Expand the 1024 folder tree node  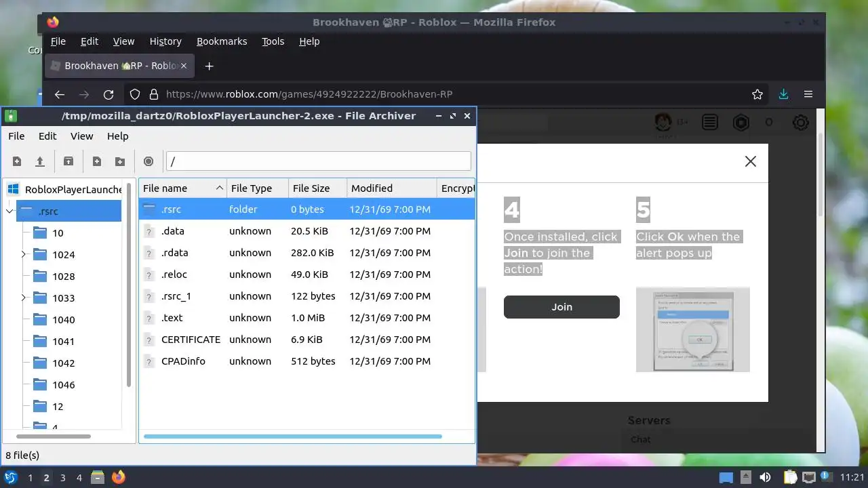(24, 255)
